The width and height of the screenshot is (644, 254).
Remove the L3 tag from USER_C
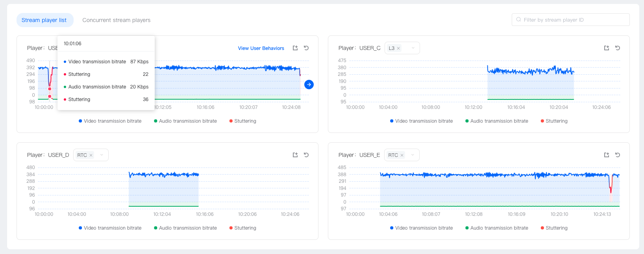tap(398, 48)
